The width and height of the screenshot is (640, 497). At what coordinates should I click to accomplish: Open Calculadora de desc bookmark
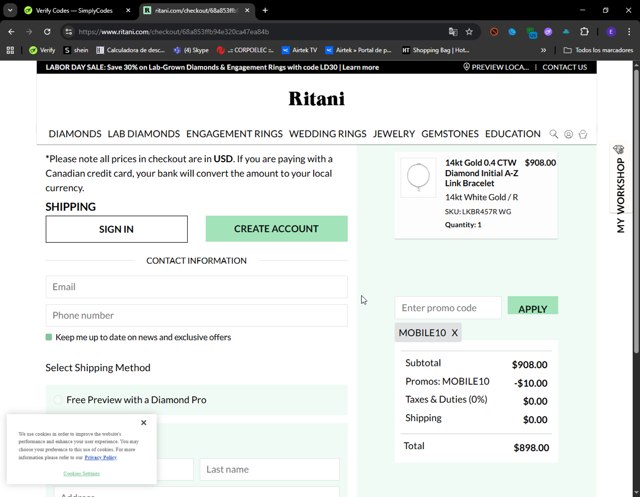(x=130, y=50)
